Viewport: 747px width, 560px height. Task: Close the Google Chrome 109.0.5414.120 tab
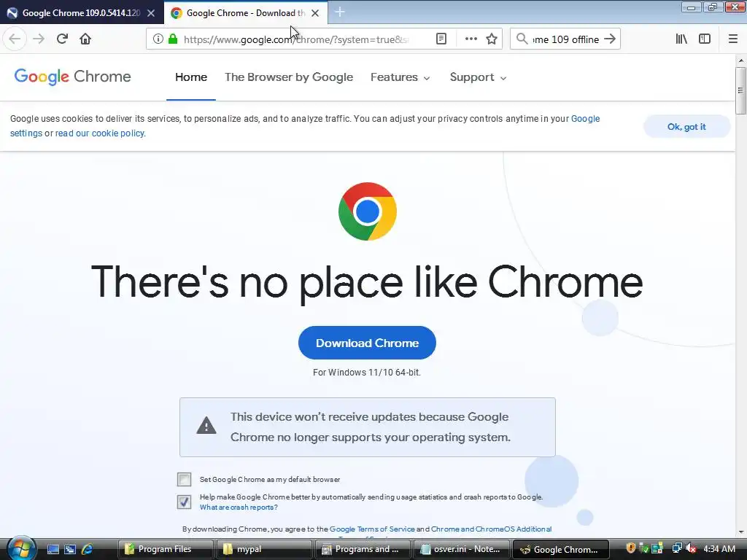coord(151,13)
